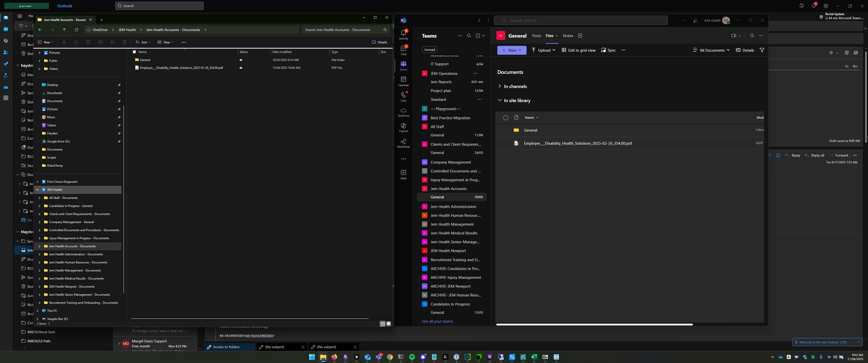Switch to details list view in File Explorer
This screenshot has width=868, height=363.
(383, 324)
